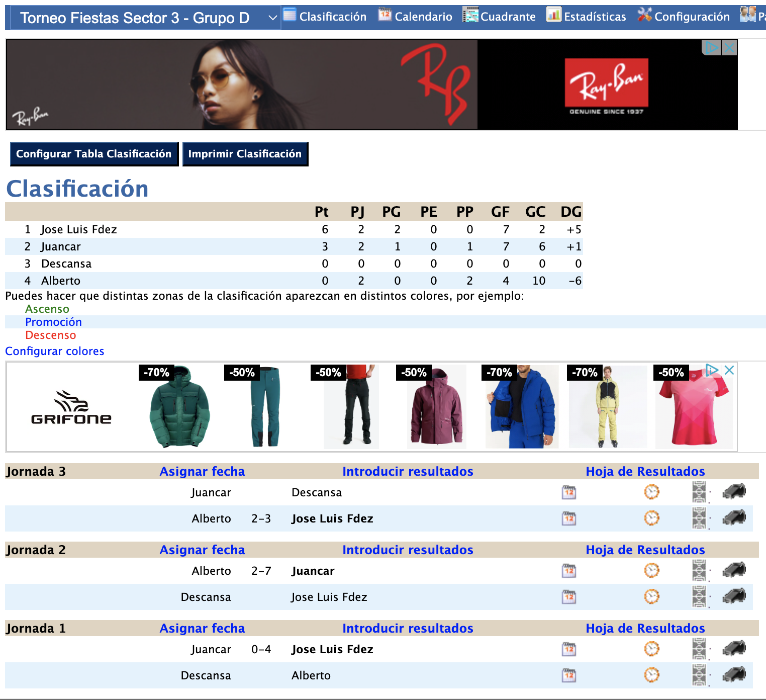The width and height of the screenshot is (766, 700).
Task: Click clock icon for Descansa vs Alberto match
Action: tap(651, 675)
